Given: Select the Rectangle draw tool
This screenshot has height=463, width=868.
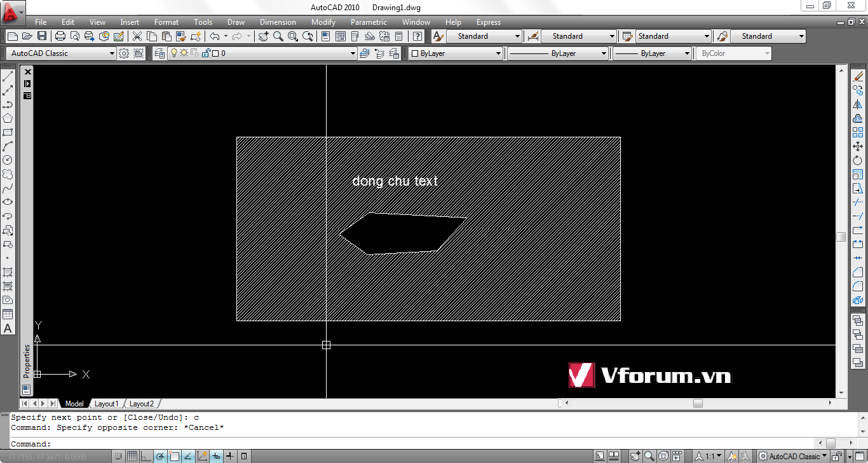Looking at the screenshot, I should pyautogui.click(x=8, y=132).
